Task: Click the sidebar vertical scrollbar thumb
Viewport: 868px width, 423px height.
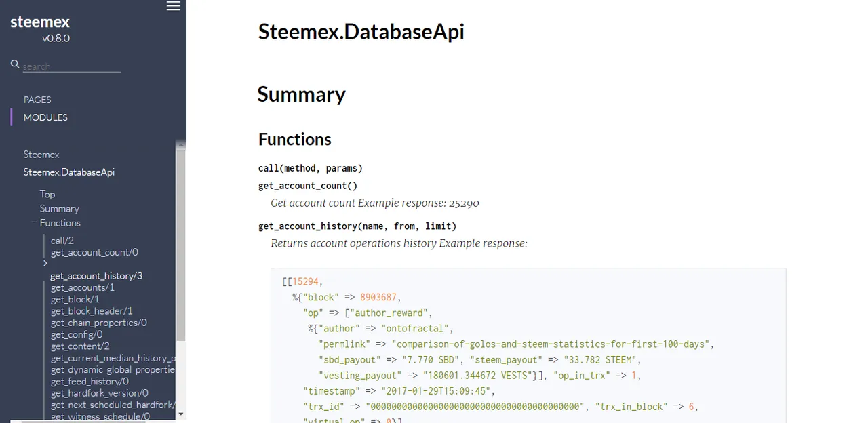Action: (180, 244)
